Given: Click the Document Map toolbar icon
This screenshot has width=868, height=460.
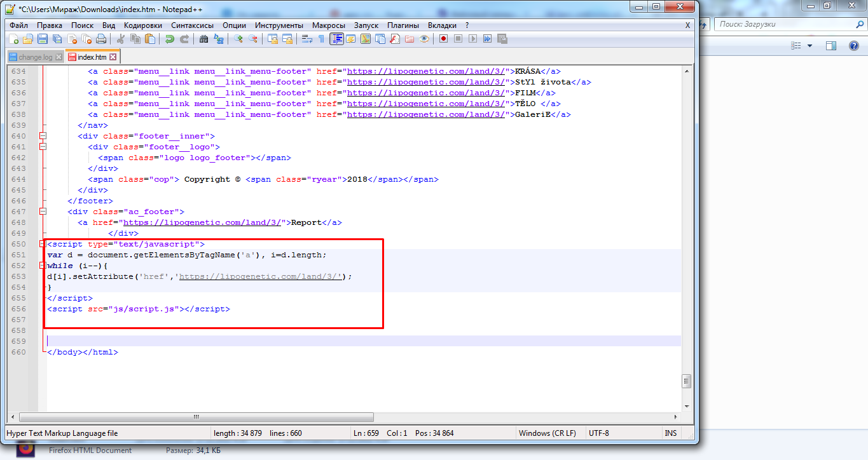Looking at the screenshot, I should point(365,39).
